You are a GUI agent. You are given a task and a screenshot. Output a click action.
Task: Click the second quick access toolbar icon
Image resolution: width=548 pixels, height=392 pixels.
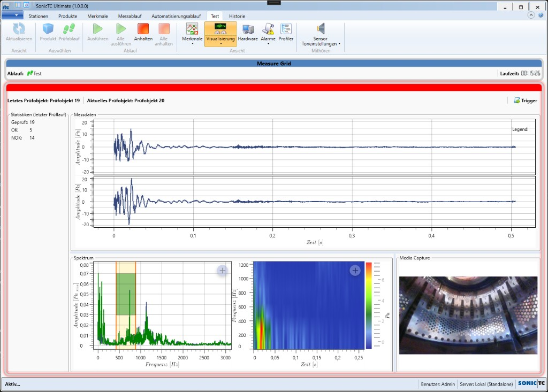pyautogui.click(x=18, y=5)
